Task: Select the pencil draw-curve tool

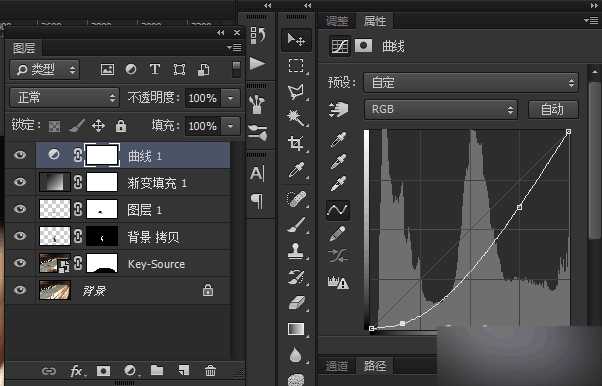Action: (x=337, y=233)
